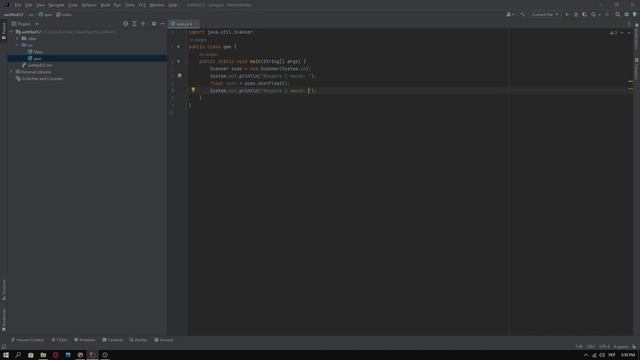Image resolution: width=640 pixels, height=360 pixels.
Task: Toggle the Bookmarks side tool window button
Action: [x=4, y=319]
